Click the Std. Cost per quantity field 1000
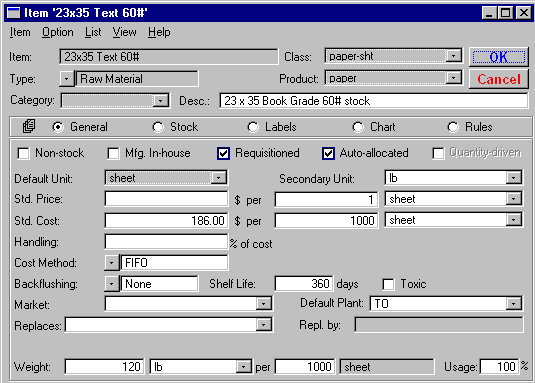The width and height of the screenshot is (535, 383). coord(326,220)
